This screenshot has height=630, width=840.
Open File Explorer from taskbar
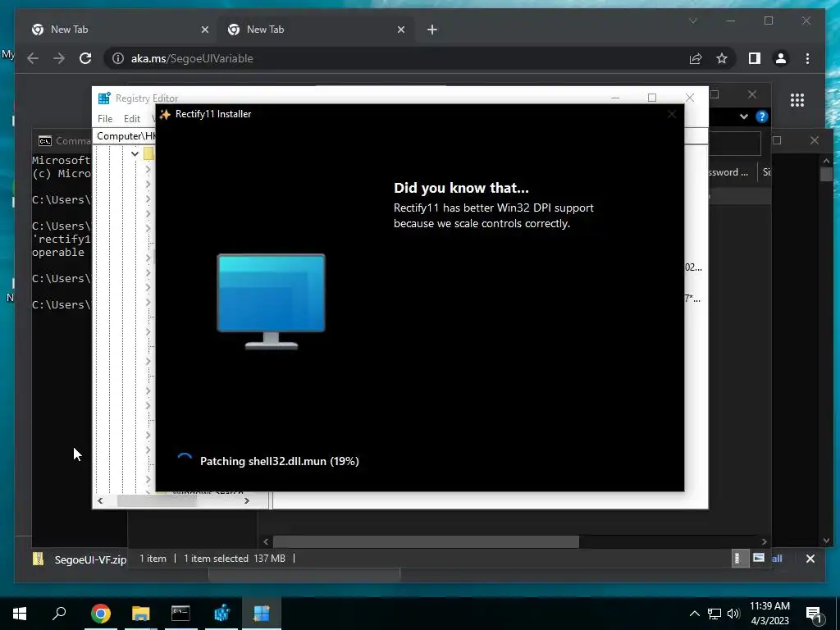pos(140,614)
